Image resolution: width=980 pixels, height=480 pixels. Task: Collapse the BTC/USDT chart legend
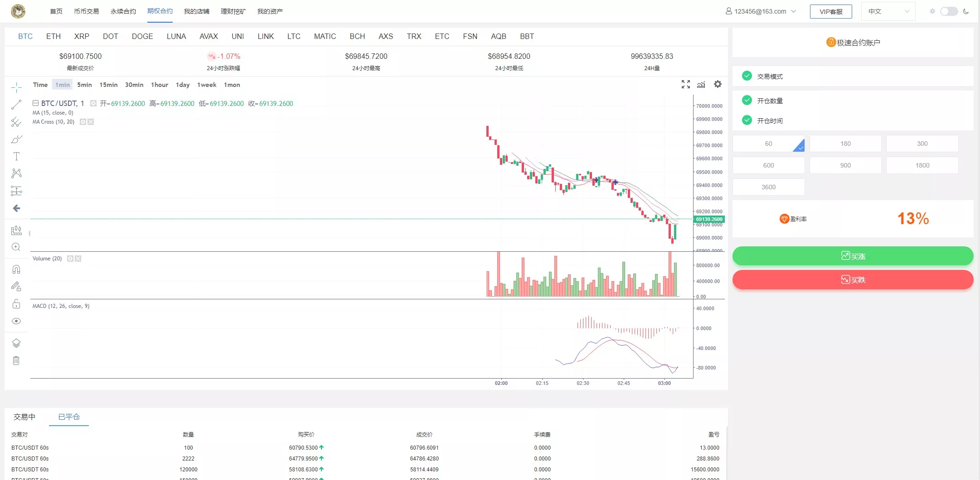tap(35, 103)
